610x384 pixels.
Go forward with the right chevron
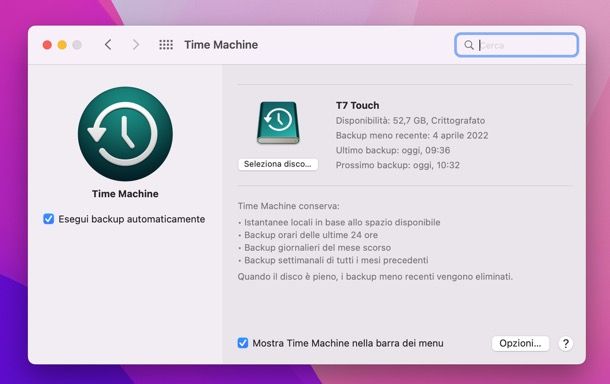135,45
